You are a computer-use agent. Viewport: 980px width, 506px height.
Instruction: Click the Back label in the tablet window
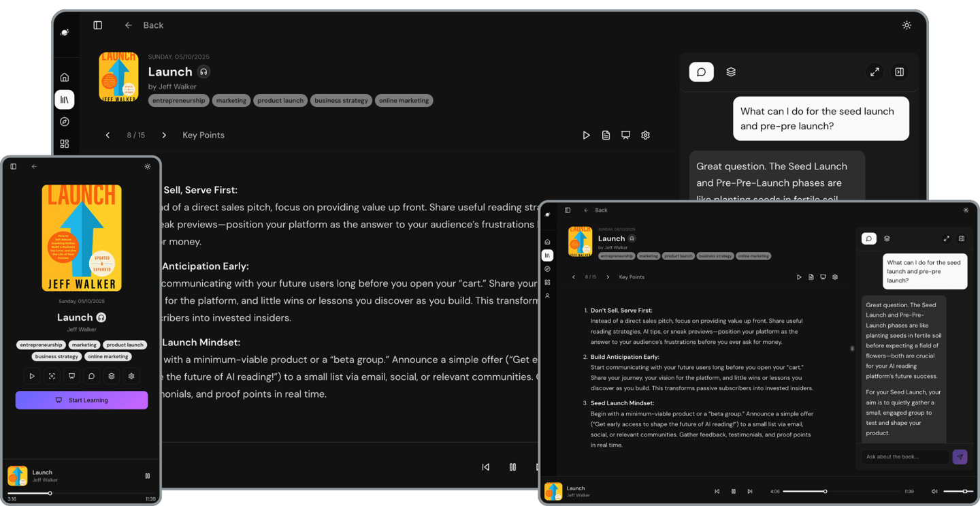[x=602, y=210]
